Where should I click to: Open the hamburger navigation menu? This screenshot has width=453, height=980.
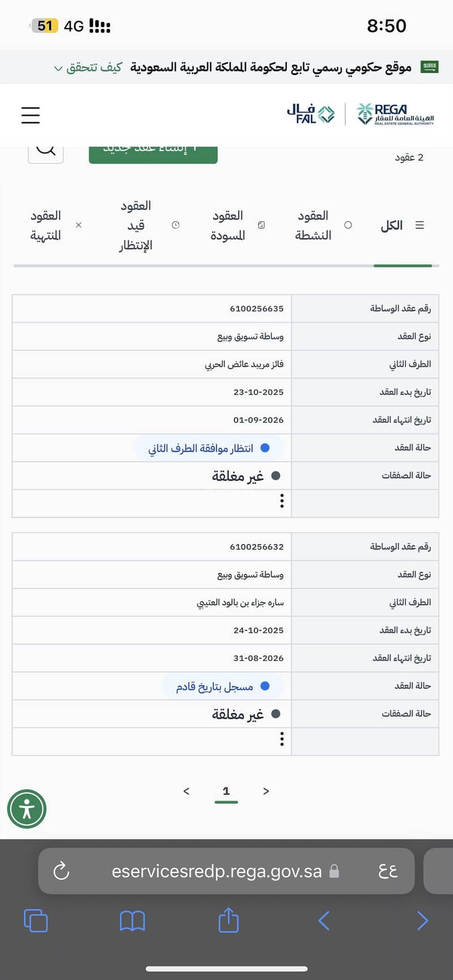coord(31,115)
